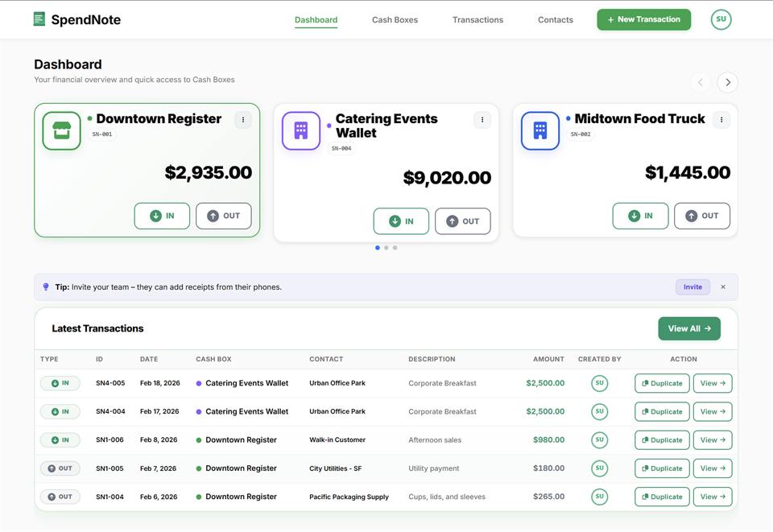Click the SU avatar on the SN1-006 row
The width and height of the screenshot is (773, 532).
tap(599, 439)
